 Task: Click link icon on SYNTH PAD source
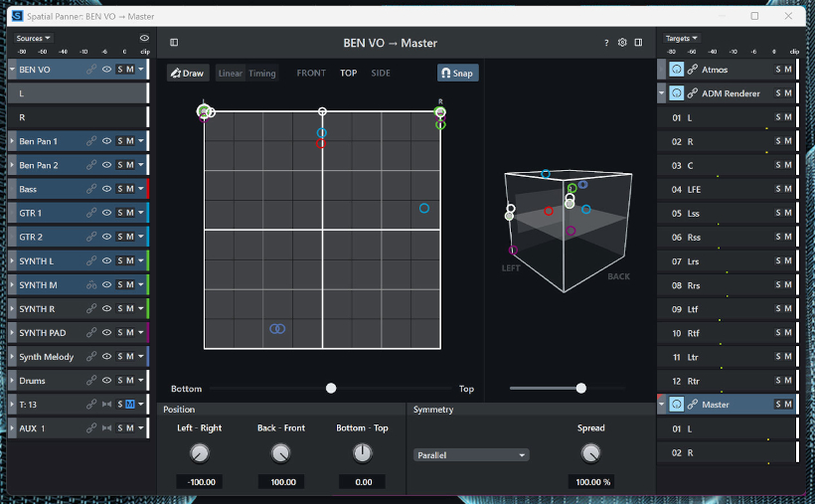[x=91, y=332]
